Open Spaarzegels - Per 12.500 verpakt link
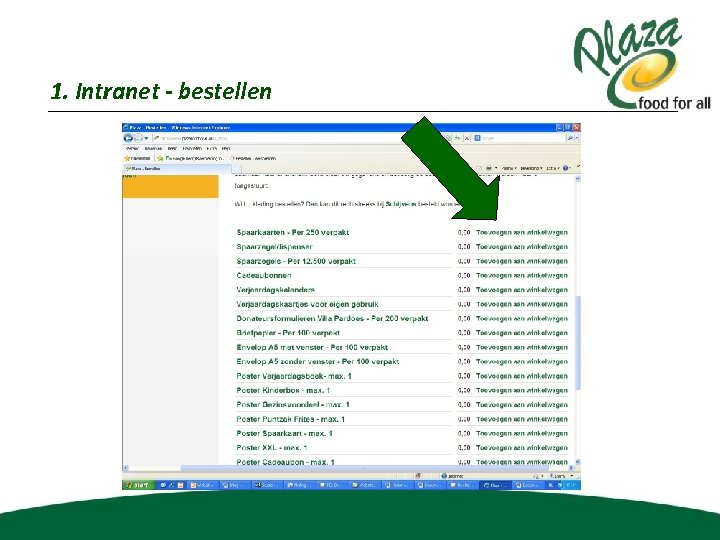720x540 pixels. tap(296, 261)
